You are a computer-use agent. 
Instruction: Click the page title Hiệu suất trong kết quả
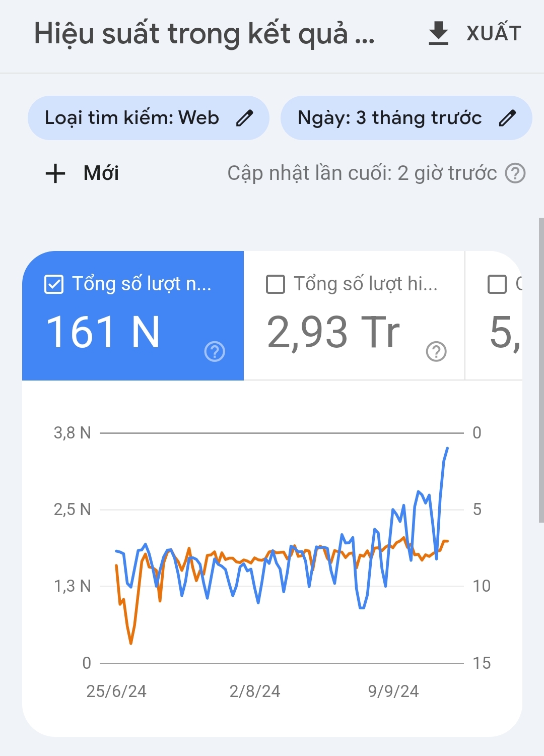205,34
